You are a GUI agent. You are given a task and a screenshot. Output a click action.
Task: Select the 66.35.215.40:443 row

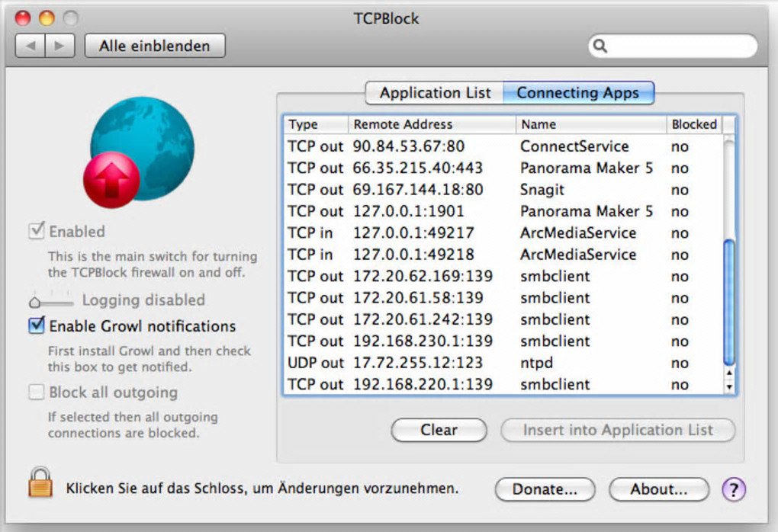[503, 168]
